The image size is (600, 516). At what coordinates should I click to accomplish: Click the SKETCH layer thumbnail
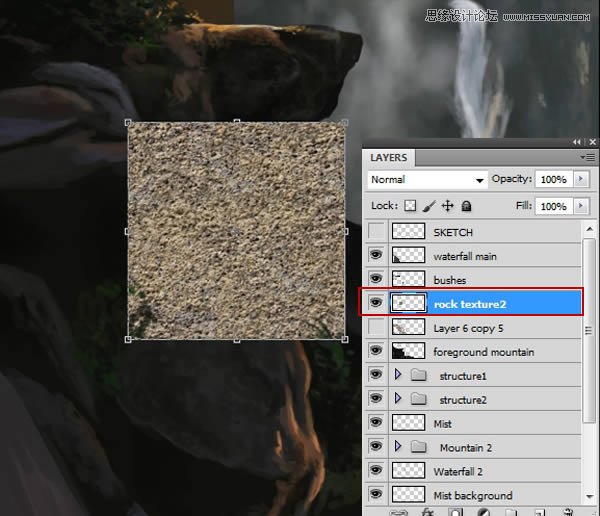(x=408, y=231)
